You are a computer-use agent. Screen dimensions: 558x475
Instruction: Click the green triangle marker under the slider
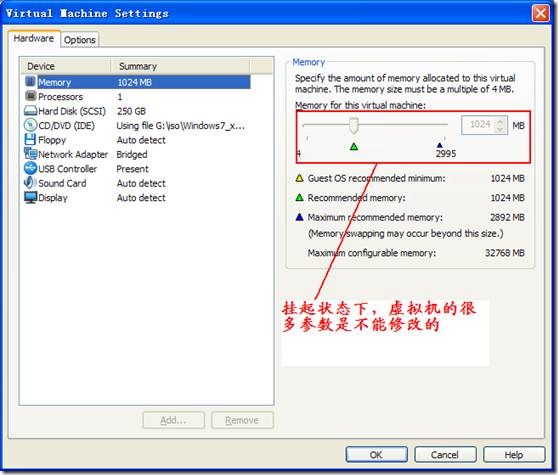pyautogui.click(x=354, y=146)
